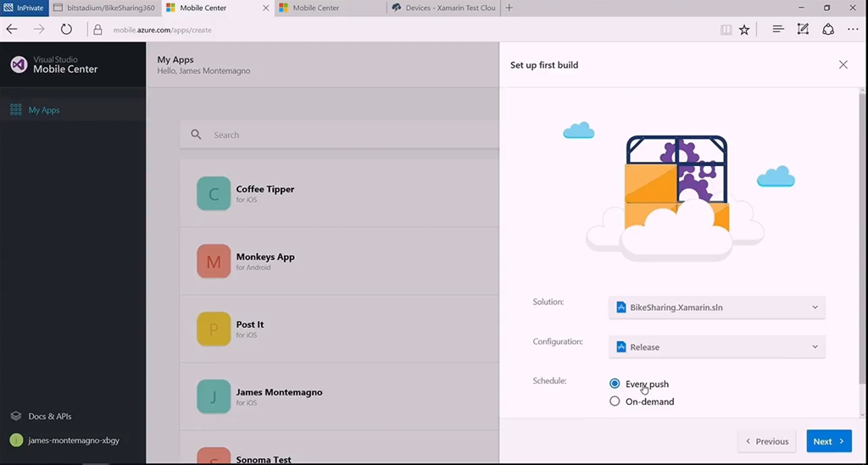Click the browser refresh icon

[x=66, y=30]
